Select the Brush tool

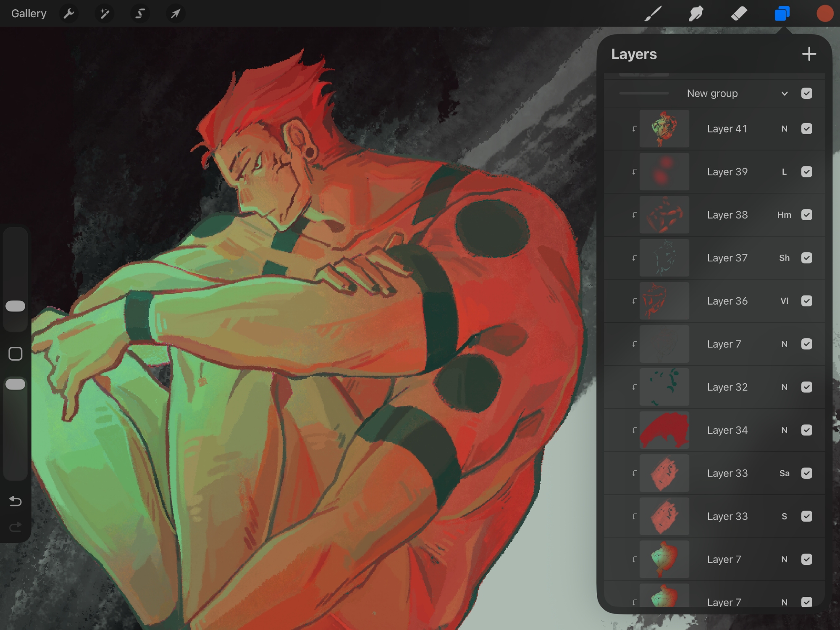(x=654, y=13)
